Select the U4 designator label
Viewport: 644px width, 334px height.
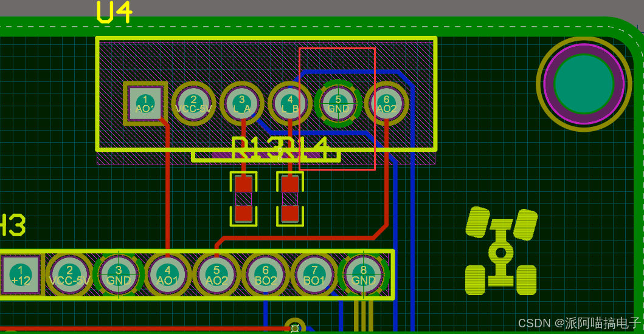coord(114,12)
